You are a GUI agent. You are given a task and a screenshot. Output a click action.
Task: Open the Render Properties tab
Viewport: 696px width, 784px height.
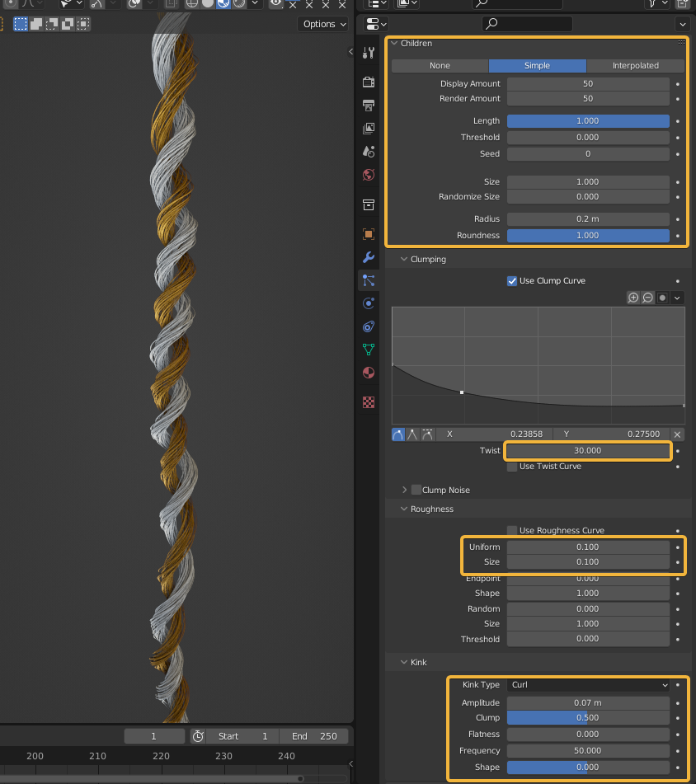pyautogui.click(x=369, y=82)
